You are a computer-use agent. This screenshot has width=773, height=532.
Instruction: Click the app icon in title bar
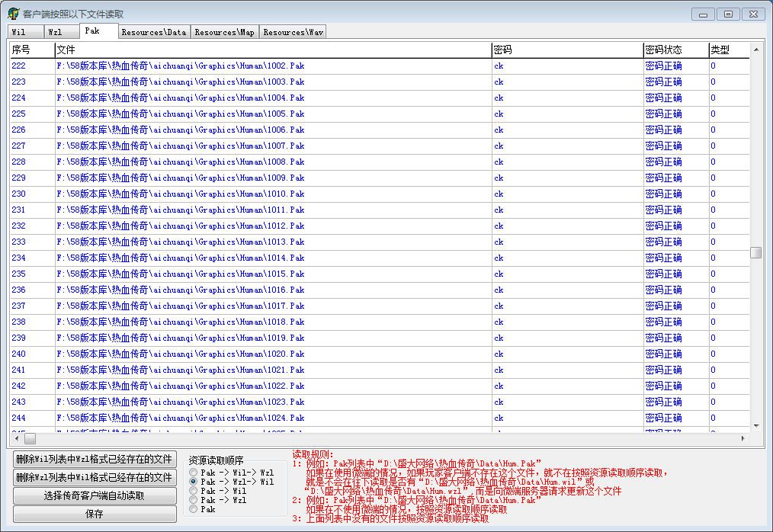(x=13, y=14)
